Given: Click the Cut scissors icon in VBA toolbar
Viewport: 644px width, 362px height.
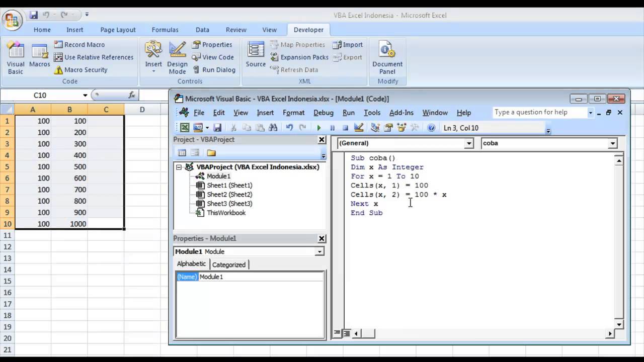Looking at the screenshot, I should coord(233,128).
